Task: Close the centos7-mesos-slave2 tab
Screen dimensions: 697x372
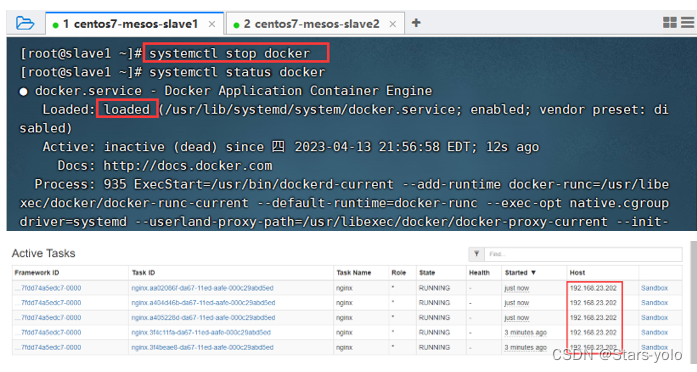Action: click(393, 24)
